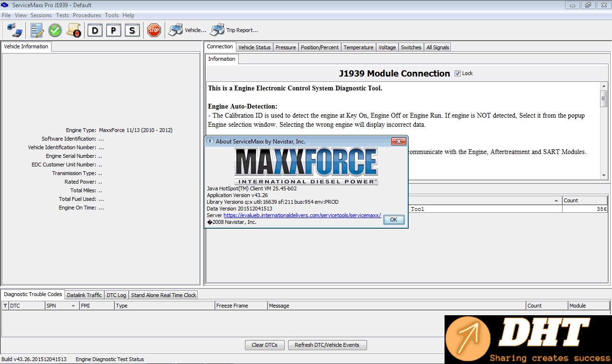Open the Tests menu
Screen dimensions: 612x364
coord(62,15)
